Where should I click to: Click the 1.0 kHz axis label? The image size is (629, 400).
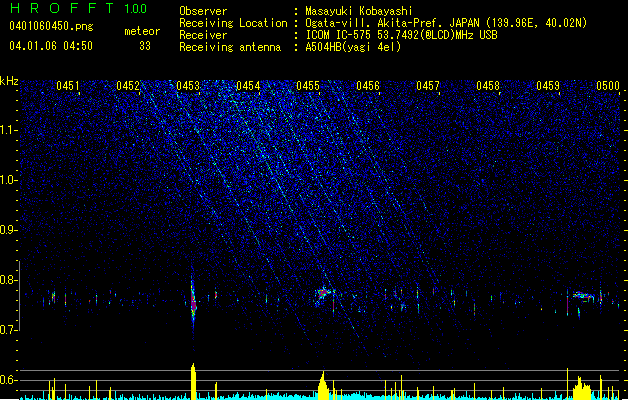pyautogui.click(x=8, y=180)
